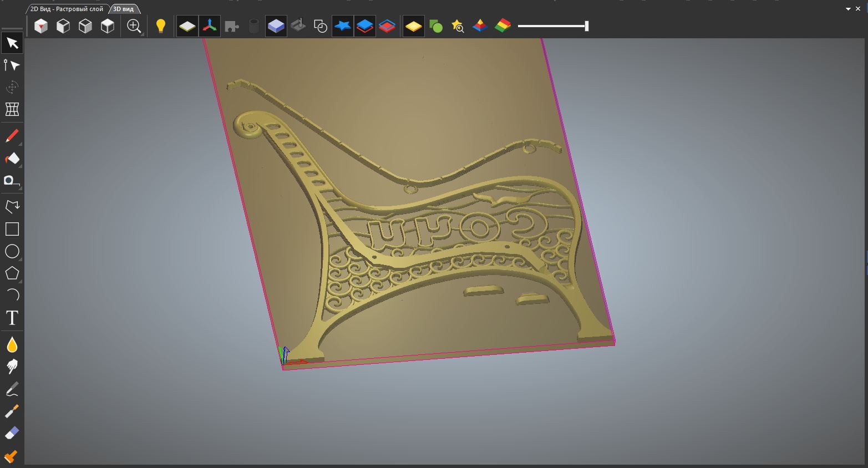Click the grayed transform tool
868x468 pixels.
12,87
